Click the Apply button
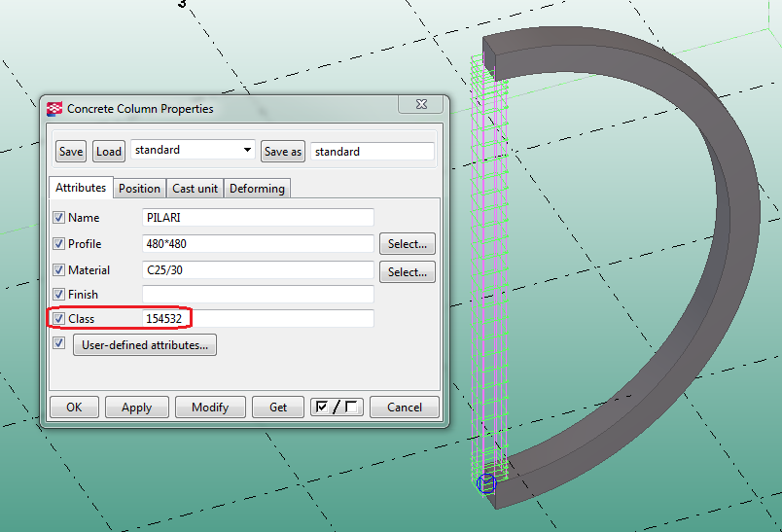Screen dimensions: 782x532 (x=136, y=408)
